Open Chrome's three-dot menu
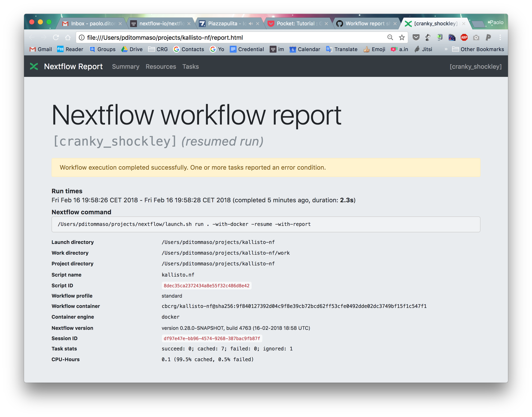This screenshot has height=417, width=532. (500, 37)
